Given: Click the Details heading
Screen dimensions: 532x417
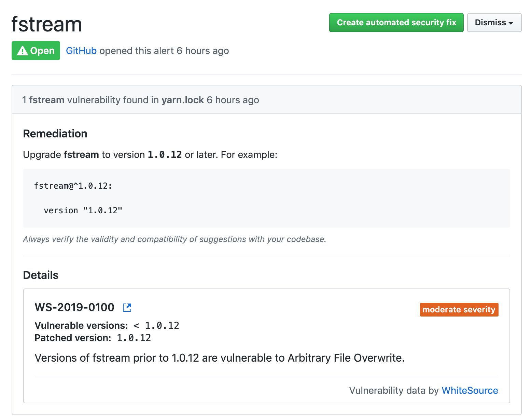Looking at the screenshot, I should (x=41, y=275).
